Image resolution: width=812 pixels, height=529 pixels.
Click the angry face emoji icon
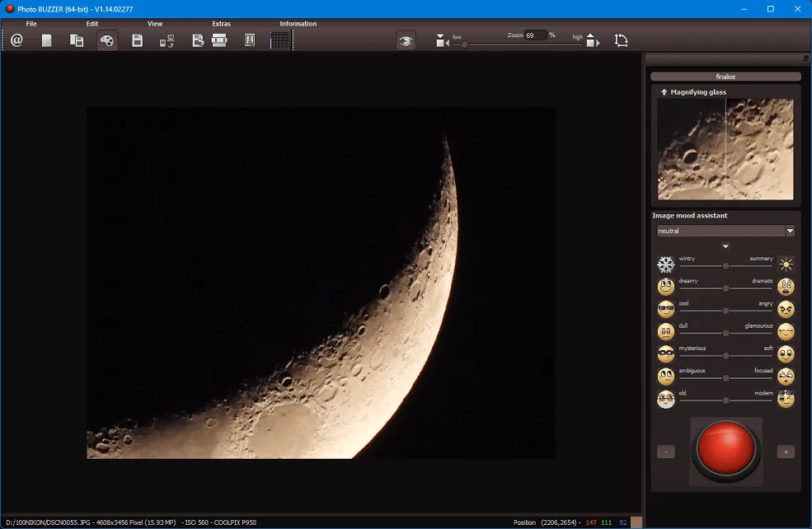pyautogui.click(x=786, y=310)
